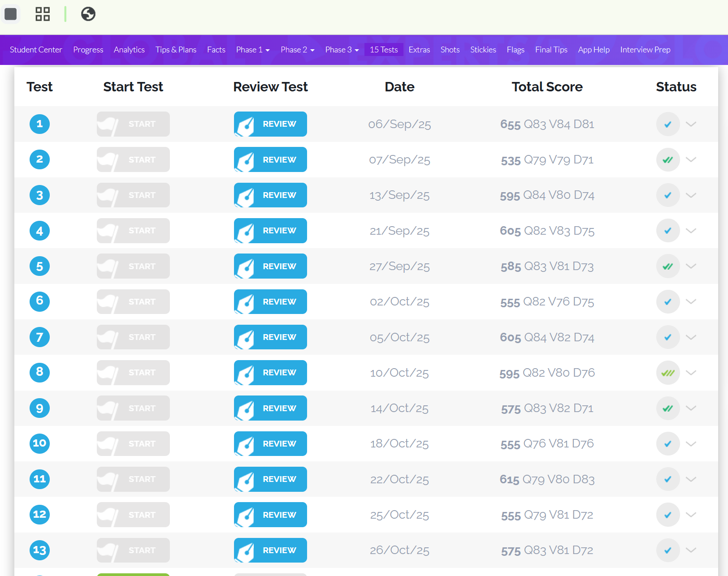
Task: Open the globe browser icon
Action: (88, 14)
